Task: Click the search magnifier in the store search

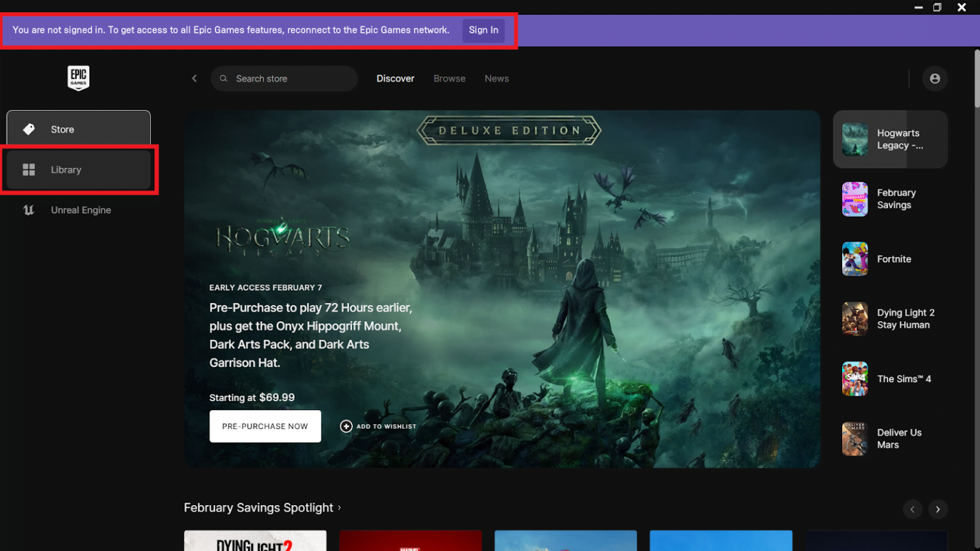Action: point(223,78)
